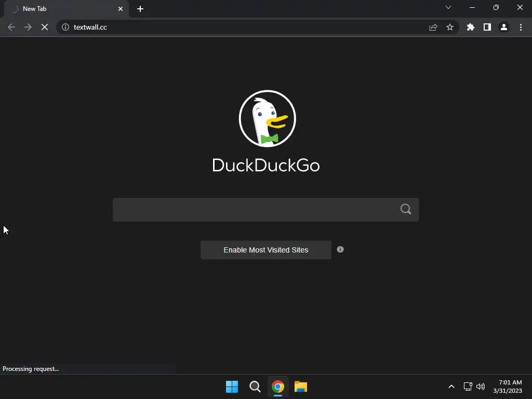This screenshot has width=532, height=399.
Task: Select the New Tab tab
Action: click(66, 9)
